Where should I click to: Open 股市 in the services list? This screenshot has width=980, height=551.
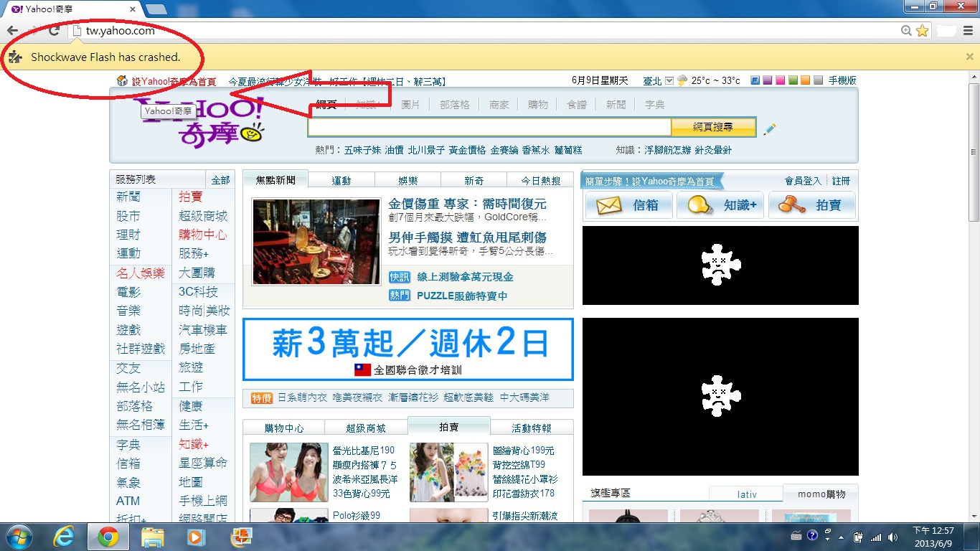(x=128, y=216)
